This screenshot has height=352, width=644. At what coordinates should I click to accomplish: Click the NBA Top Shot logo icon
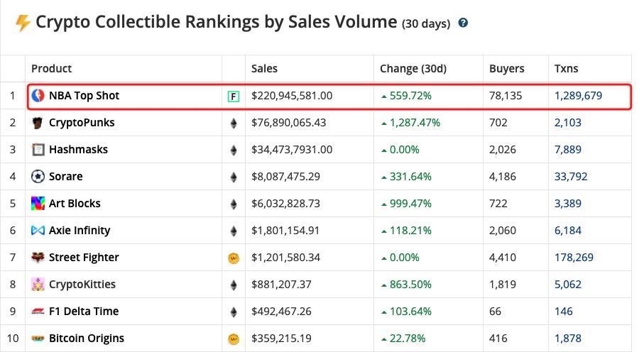pos(38,96)
